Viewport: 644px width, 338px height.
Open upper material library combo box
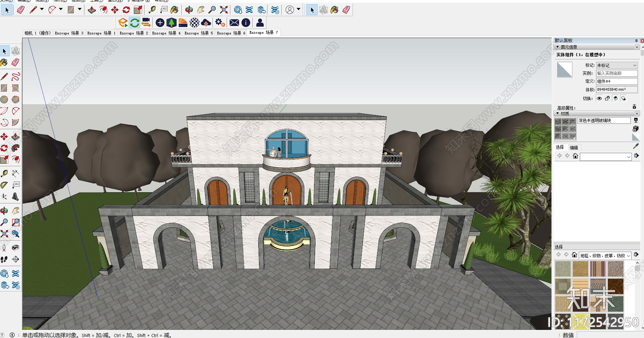click(x=605, y=157)
